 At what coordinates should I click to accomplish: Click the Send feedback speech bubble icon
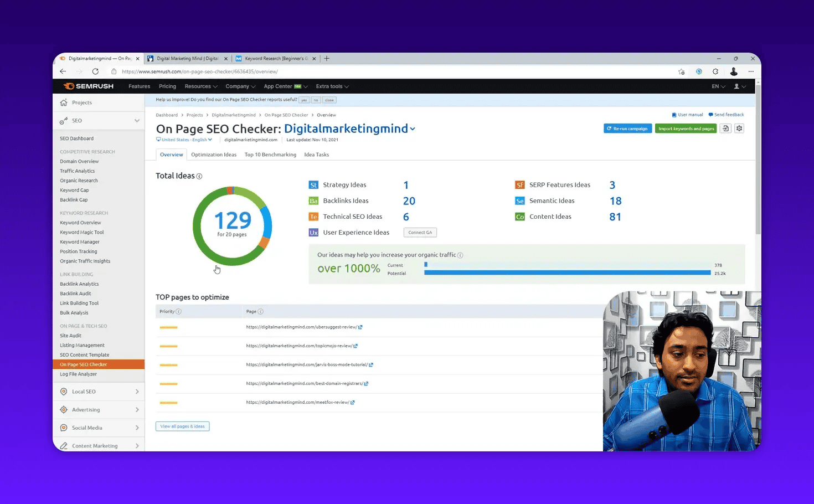[x=710, y=115]
